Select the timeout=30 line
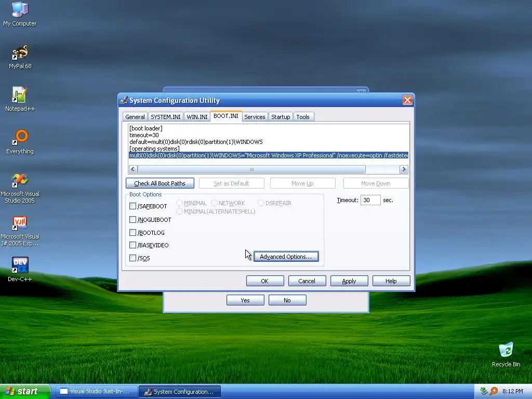This screenshot has width=532, height=399. [x=144, y=135]
